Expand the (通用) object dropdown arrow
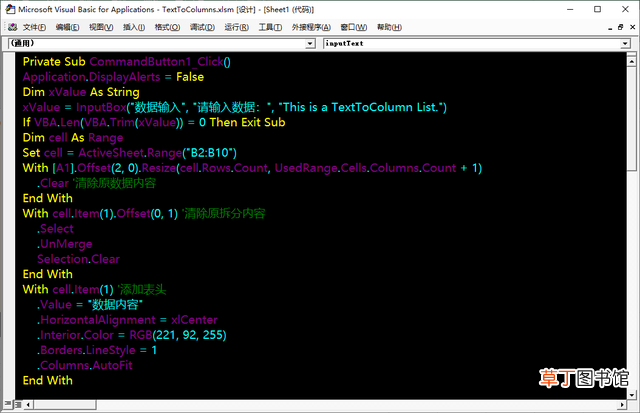Image resolution: width=640 pixels, height=413 pixels. click(311, 43)
